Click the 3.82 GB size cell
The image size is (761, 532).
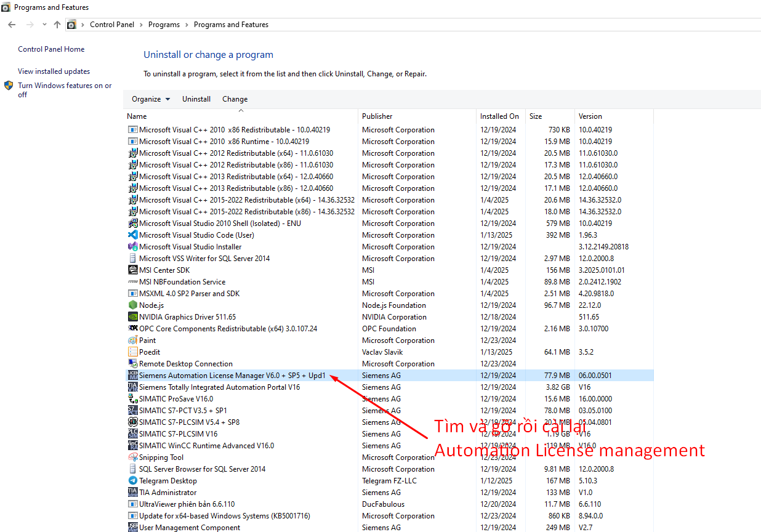pyautogui.click(x=558, y=387)
